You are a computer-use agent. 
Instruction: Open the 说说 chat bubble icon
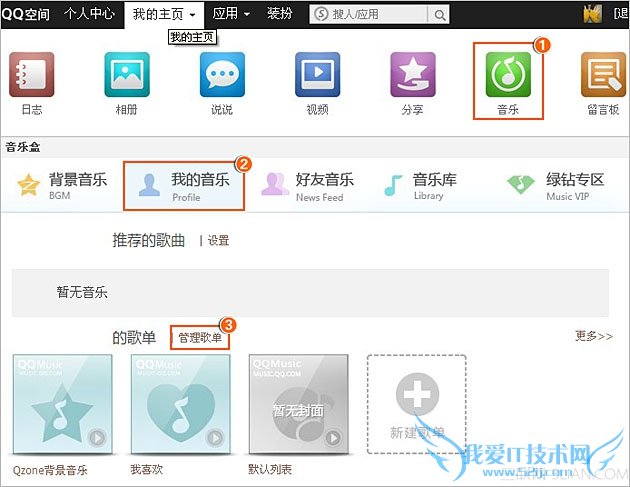[x=222, y=74]
